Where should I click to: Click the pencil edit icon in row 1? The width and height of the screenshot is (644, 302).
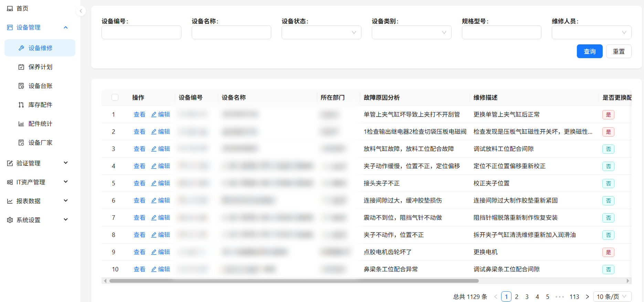tap(154, 115)
